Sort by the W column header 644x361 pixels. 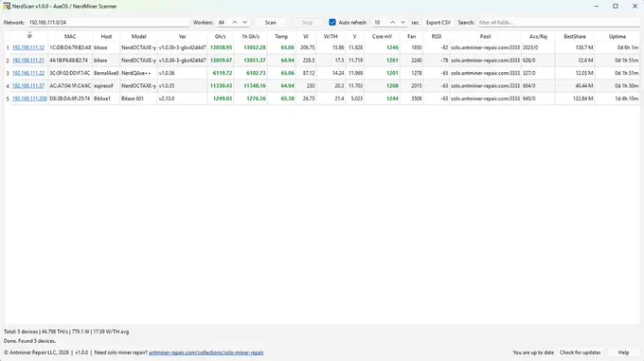click(x=306, y=37)
